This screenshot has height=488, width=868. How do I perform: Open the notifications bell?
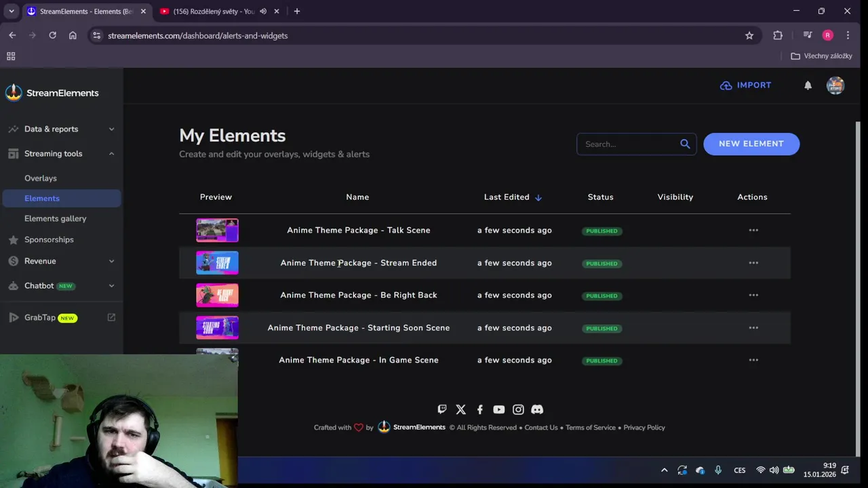pos(808,85)
